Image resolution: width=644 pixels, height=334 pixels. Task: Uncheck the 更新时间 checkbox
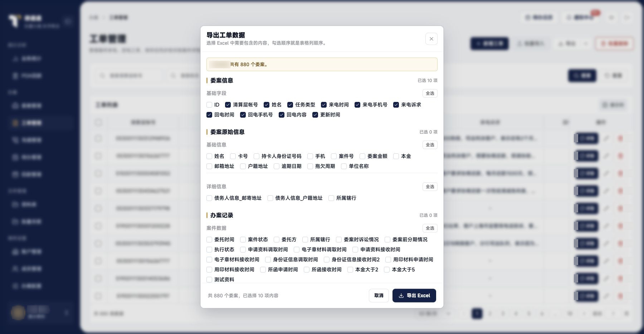[315, 115]
